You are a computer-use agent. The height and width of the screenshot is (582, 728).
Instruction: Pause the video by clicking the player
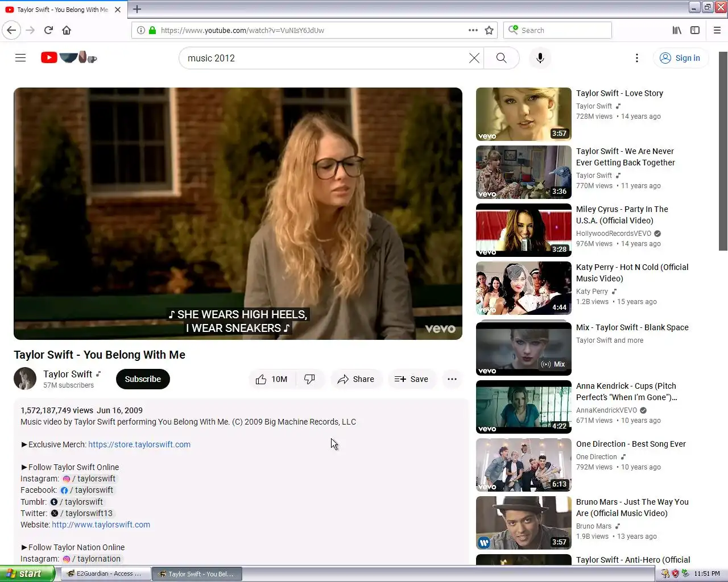point(238,214)
